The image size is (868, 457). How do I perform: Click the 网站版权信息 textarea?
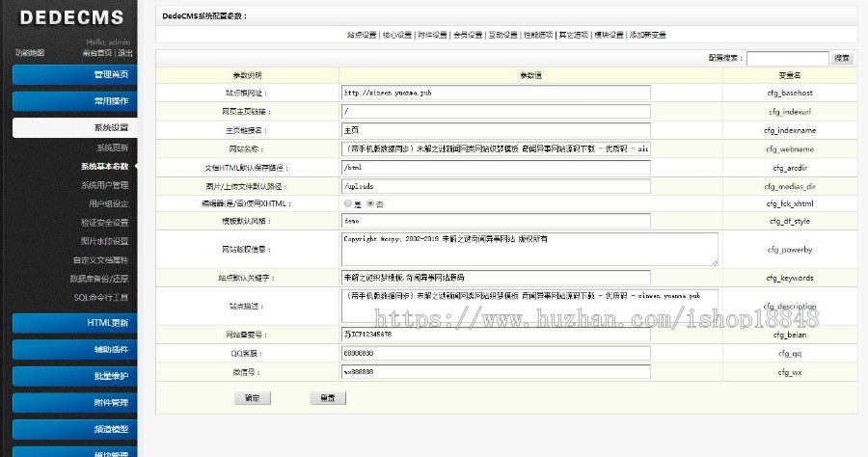tap(529, 249)
